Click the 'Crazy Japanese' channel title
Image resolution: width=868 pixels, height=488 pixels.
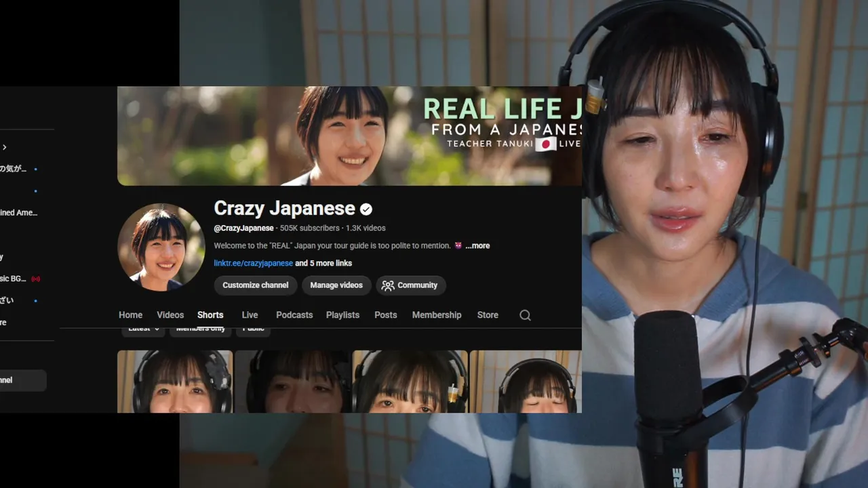tap(285, 208)
